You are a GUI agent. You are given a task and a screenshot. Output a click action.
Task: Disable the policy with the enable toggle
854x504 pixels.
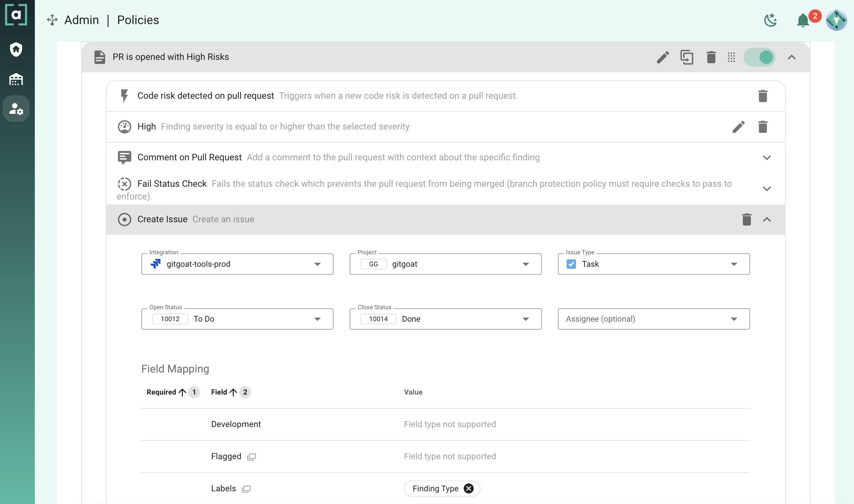coord(759,57)
